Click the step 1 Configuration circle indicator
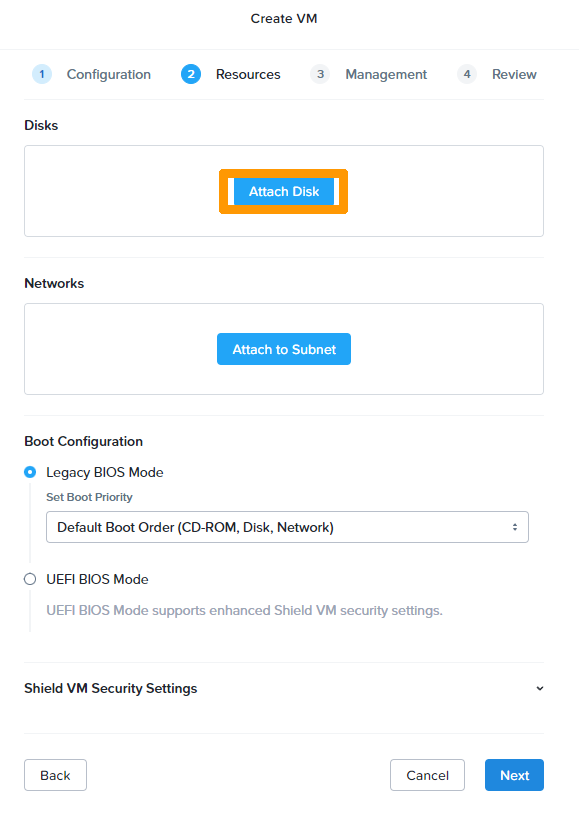This screenshot has width=579, height=815. tap(41, 74)
